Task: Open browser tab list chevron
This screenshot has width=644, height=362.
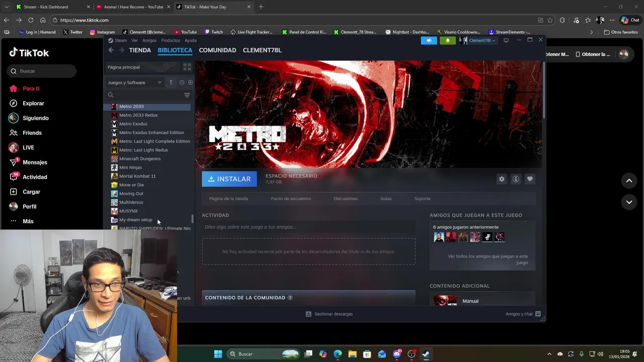Action: pos(6,7)
